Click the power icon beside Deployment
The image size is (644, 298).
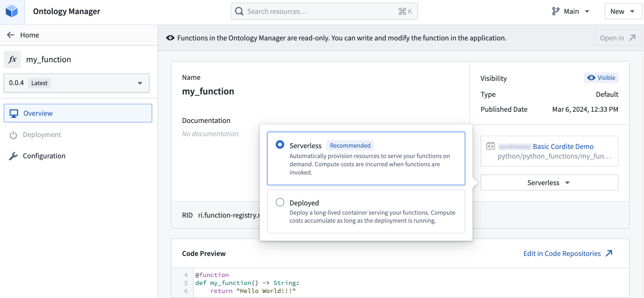[x=13, y=134]
